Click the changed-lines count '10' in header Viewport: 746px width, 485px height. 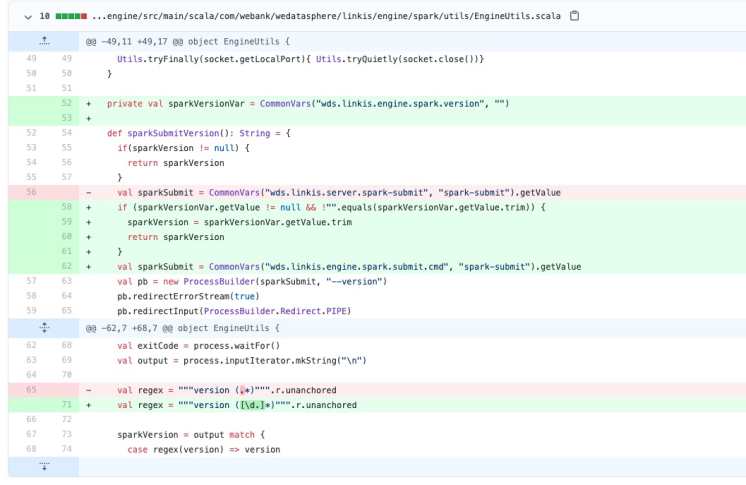click(44, 16)
